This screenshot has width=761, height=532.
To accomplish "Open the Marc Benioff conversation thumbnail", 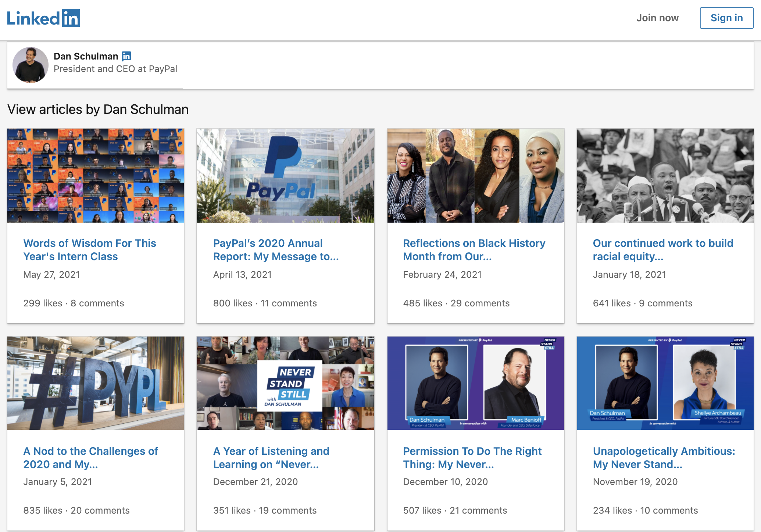I will point(475,383).
